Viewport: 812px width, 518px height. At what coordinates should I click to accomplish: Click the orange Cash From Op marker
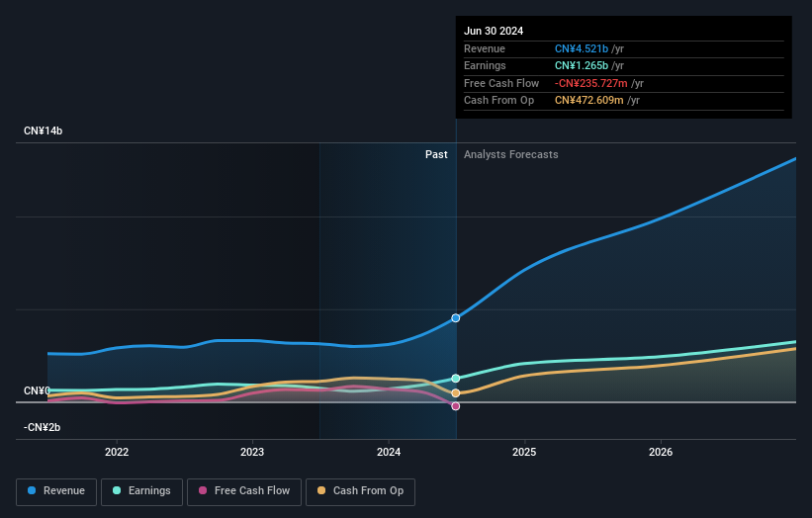456,393
